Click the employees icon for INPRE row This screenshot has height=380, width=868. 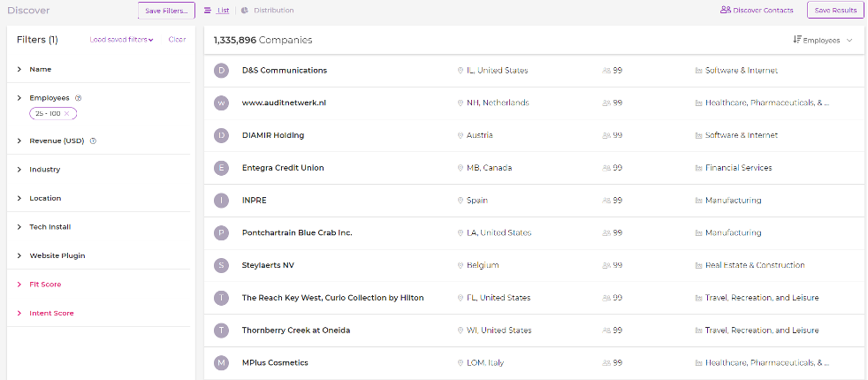606,201
